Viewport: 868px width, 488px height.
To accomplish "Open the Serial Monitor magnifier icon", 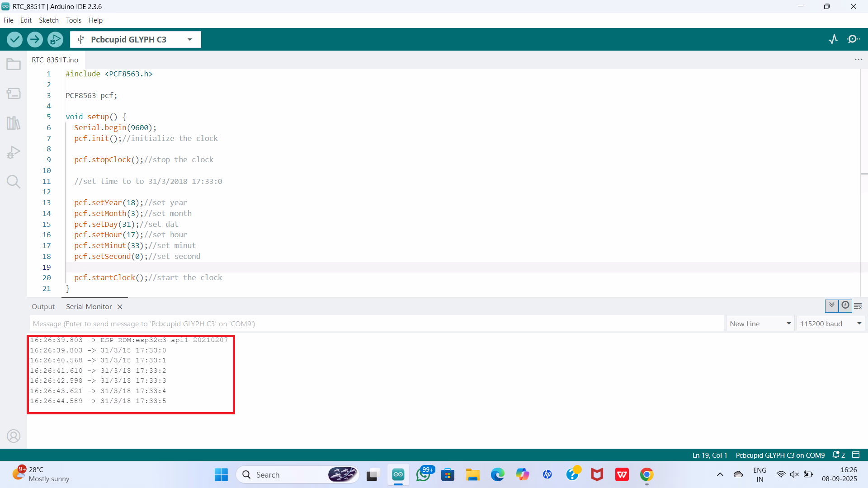I will [853, 39].
